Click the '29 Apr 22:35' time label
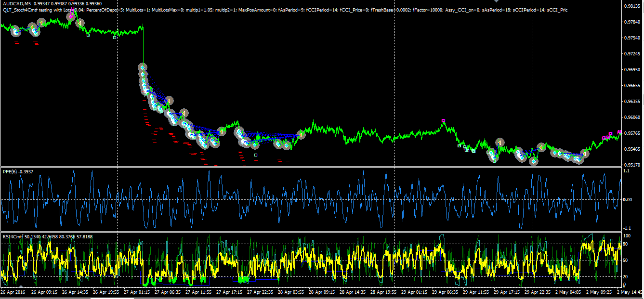The width and height of the screenshot is (644, 299). (x=538, y=292)
